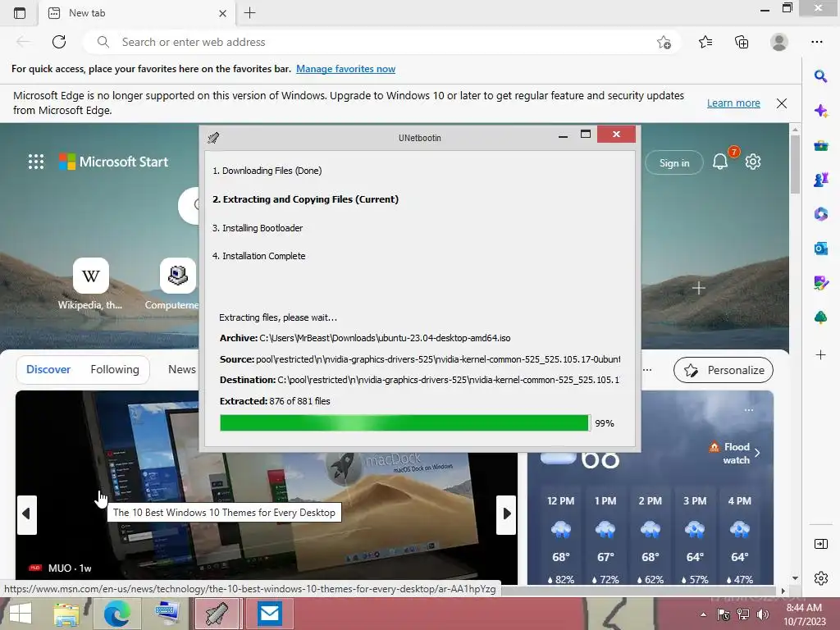Switch to Edge in the taskbar

click(x=116, y=614)
